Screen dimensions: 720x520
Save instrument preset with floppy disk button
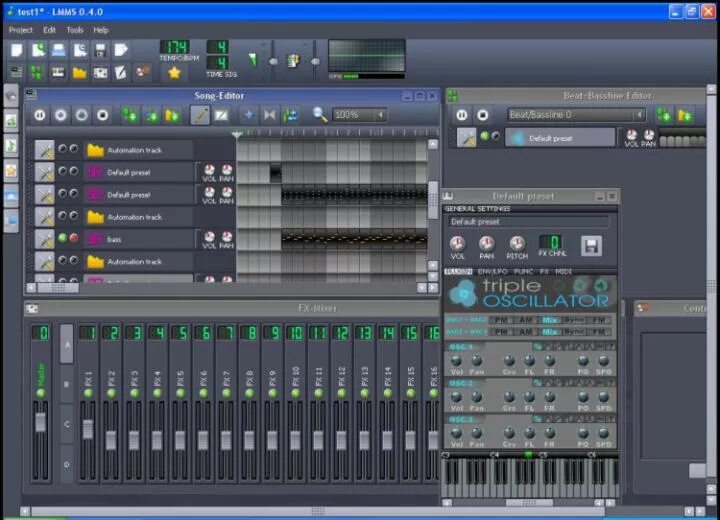(x=591, y=246)
